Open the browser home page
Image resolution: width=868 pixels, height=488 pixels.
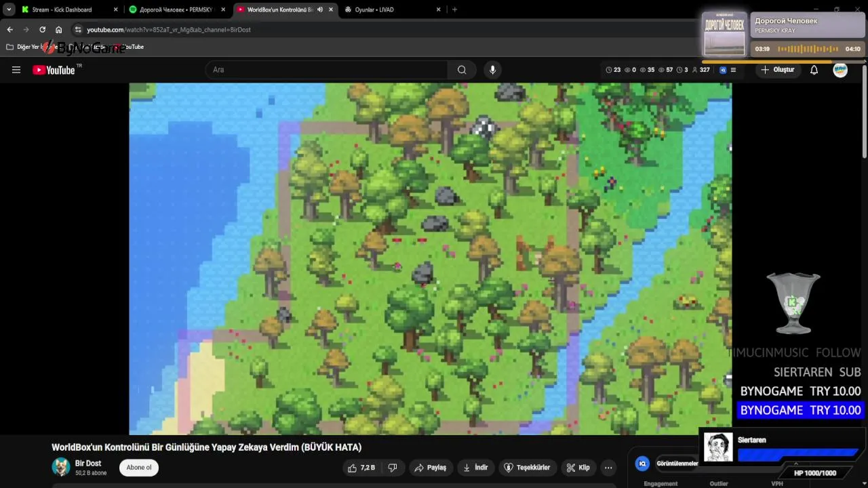pos(59,30)
